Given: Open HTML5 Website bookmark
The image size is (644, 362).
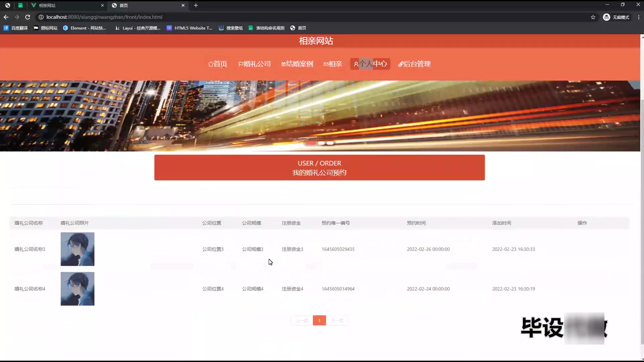Looking at the screenshot, I should 190,28.
